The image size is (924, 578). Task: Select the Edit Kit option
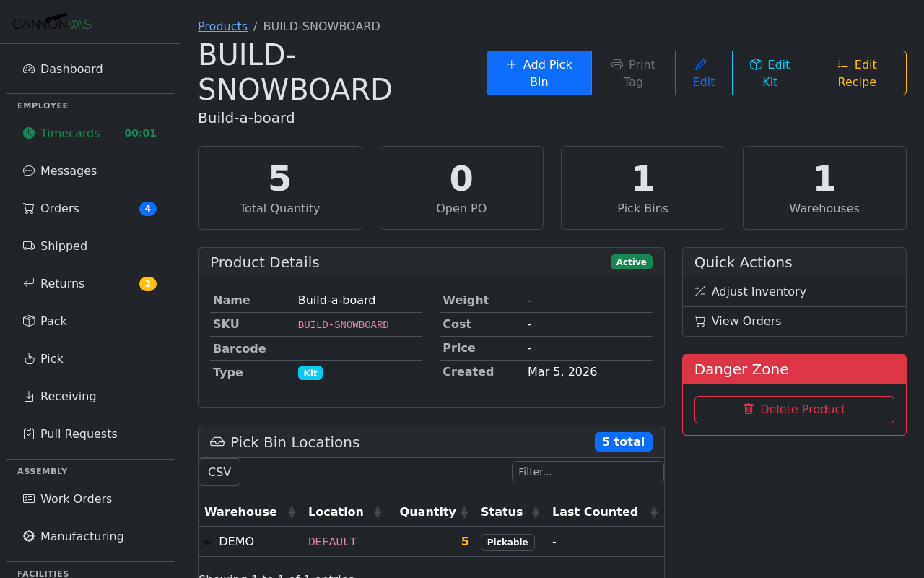[770, 73]
